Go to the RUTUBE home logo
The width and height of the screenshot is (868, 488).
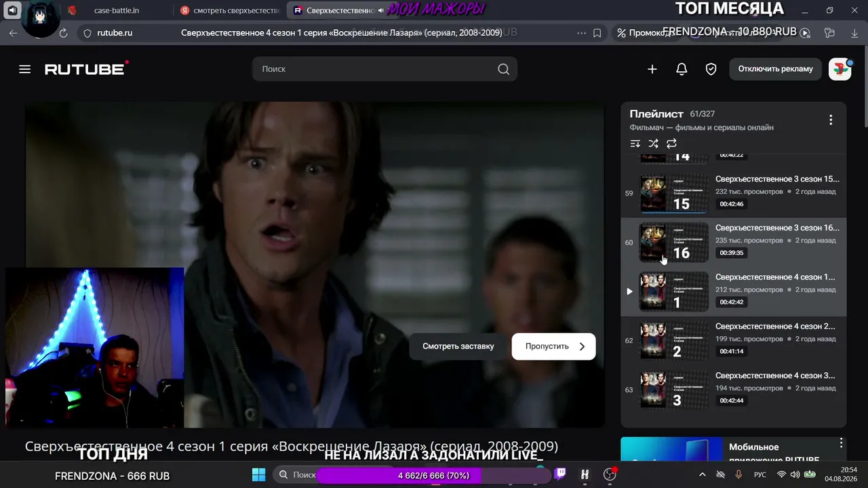[87, 68]
